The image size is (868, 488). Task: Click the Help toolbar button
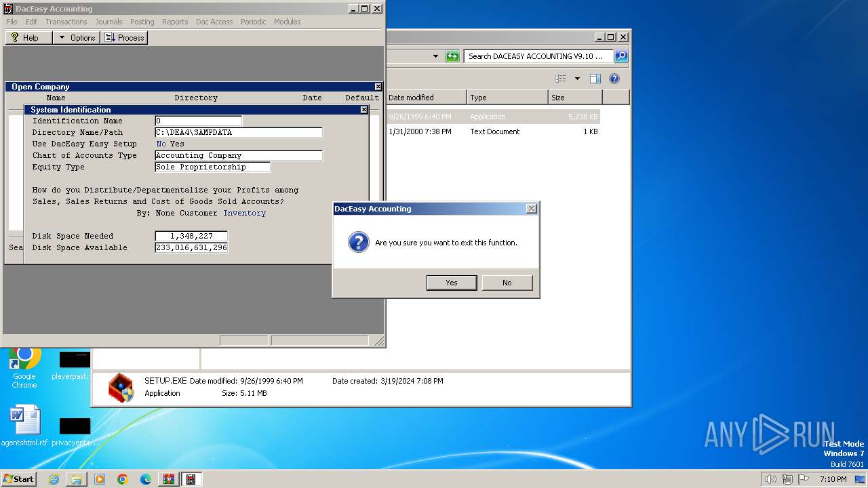28,38
